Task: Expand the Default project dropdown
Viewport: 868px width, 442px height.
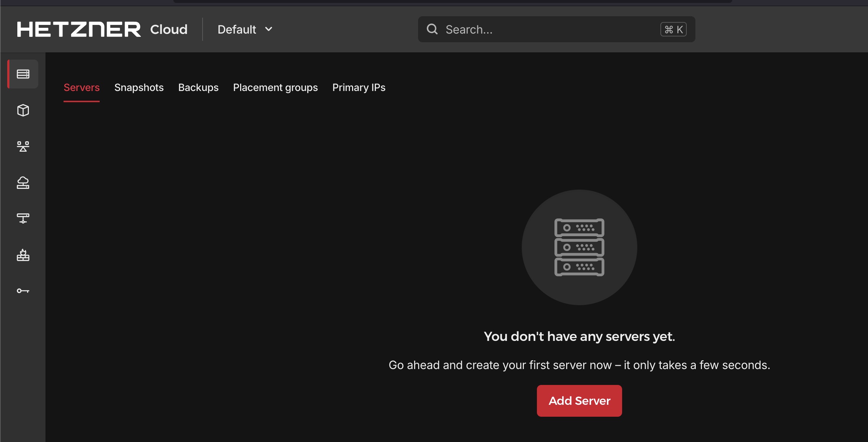Action: [x=245, y=29]
